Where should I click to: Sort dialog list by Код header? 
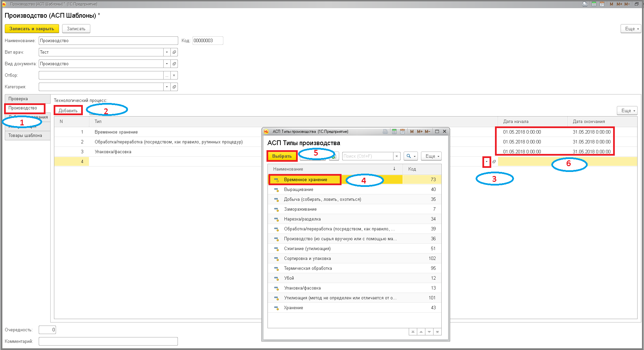[x=422, y=169]
